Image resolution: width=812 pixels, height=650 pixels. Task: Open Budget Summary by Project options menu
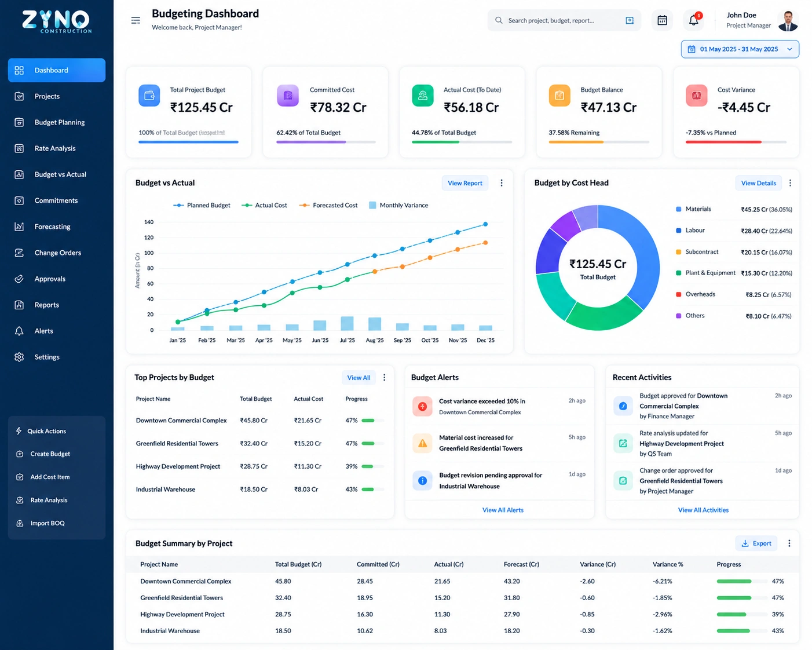pos(789,543)
